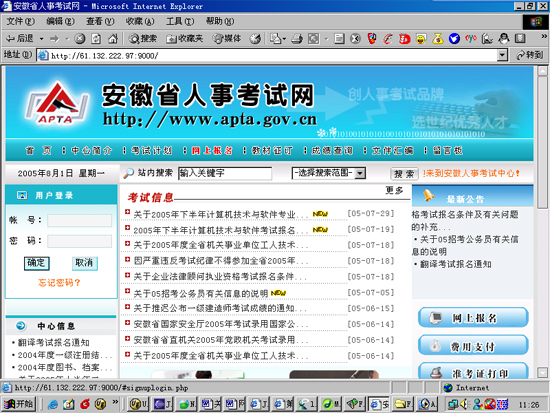Click the 帐号 account input field
550x413 pixels.
pyautogui.click(x=80, y=220)
